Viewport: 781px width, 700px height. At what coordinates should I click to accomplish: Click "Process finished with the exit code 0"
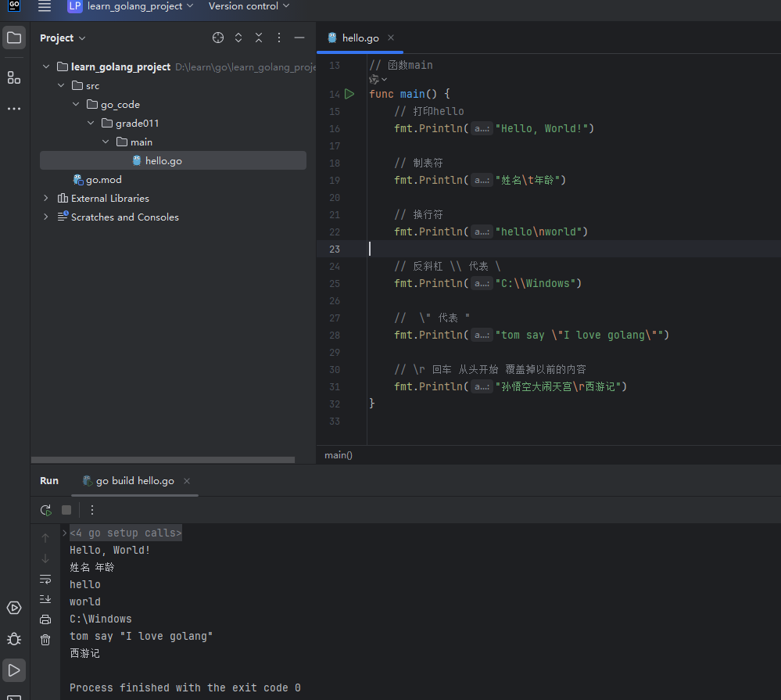click(x=185, y=687)
